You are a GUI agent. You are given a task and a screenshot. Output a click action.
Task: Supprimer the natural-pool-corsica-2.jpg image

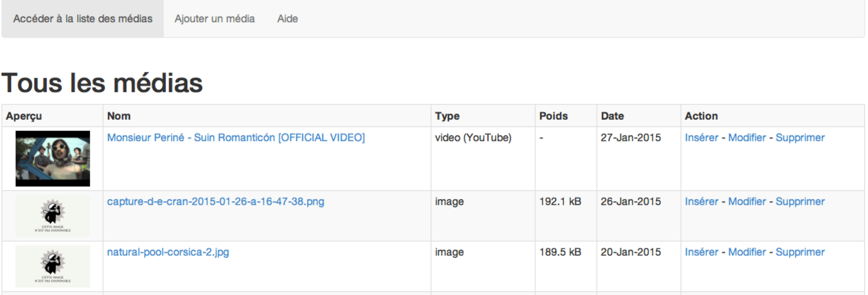pos(800,252)
